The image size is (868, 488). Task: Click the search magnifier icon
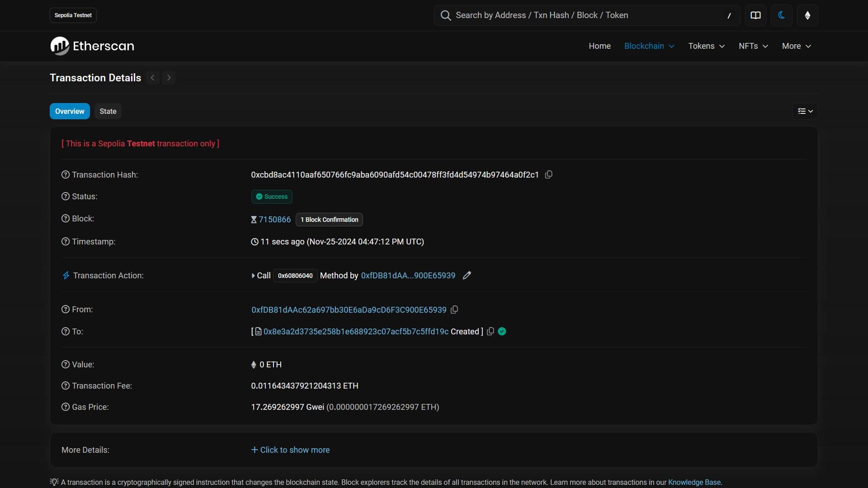(446, 15)
